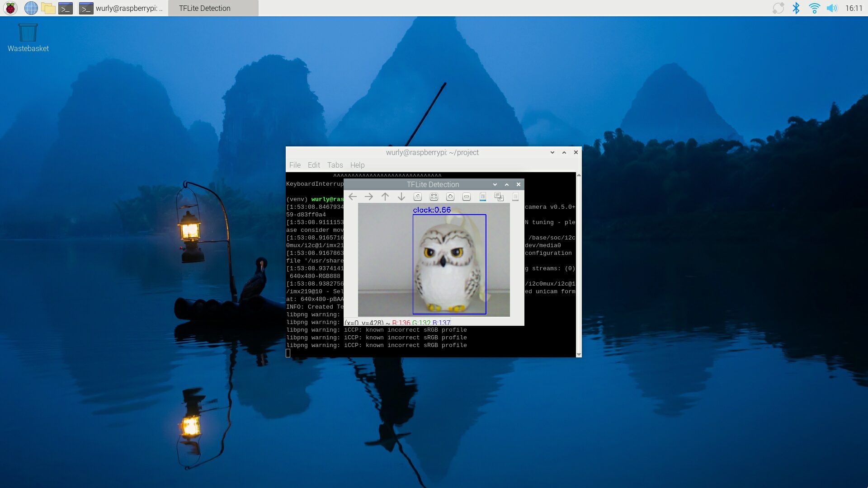Fit image to window icon
The height and width of the screenshot is (488, 868).
(x=434, y=197)
